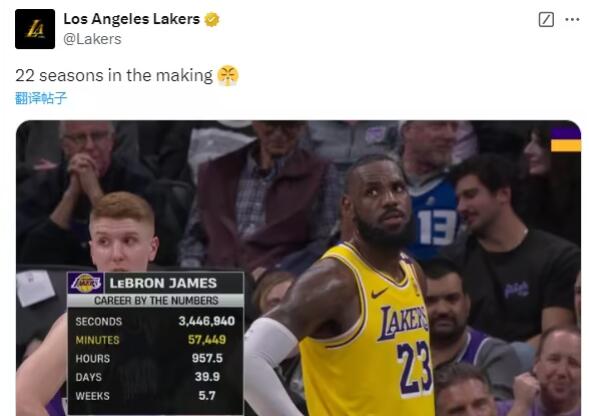Viewport: 589px width, 416px height.
Task: Click the Lakers logo in the stats graphic
Action: click(86, 283)
